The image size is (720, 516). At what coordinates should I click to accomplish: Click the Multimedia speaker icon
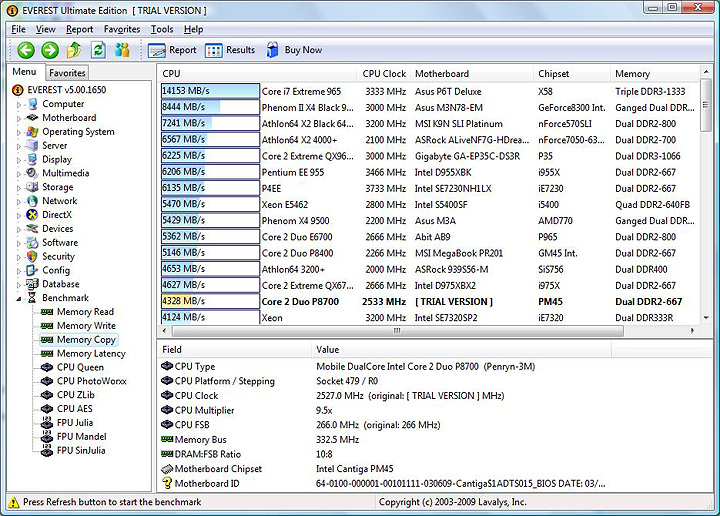coord(32,173)
